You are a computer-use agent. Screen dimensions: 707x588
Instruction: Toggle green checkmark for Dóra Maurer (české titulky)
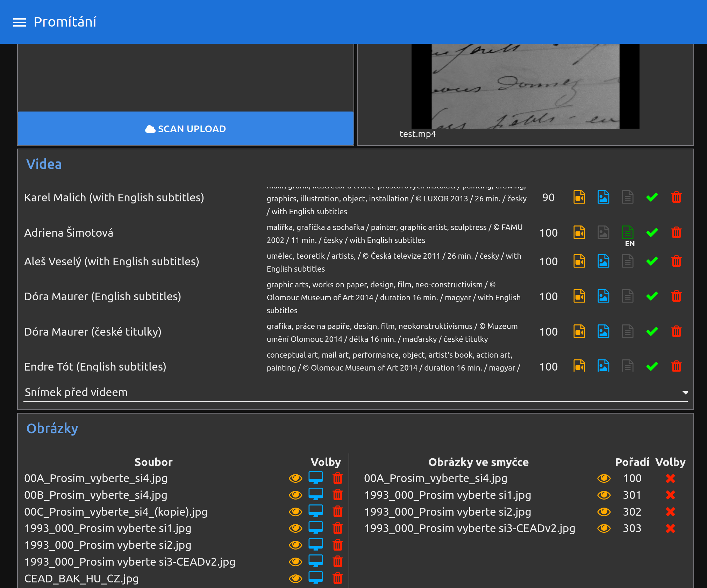[652, 331]
